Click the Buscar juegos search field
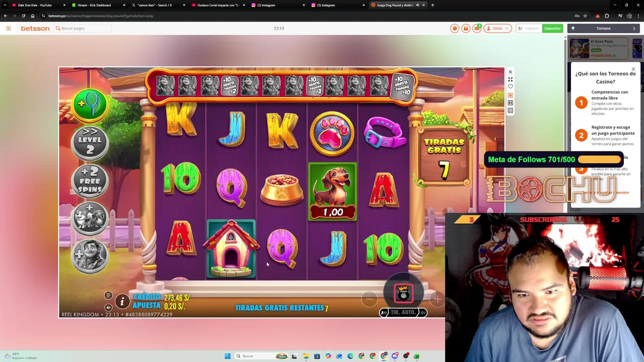Viewport: 644px width, 362px height. 83,28
